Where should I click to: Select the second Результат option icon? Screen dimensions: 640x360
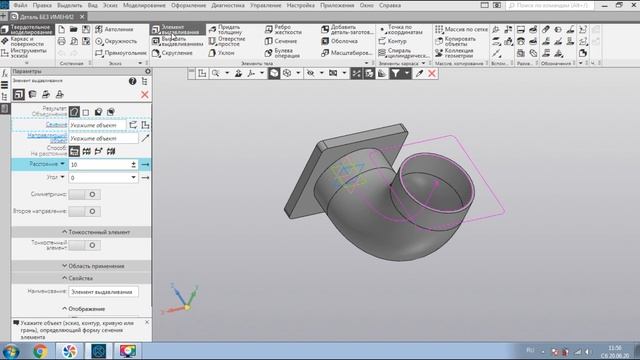[x=86, y=112]
